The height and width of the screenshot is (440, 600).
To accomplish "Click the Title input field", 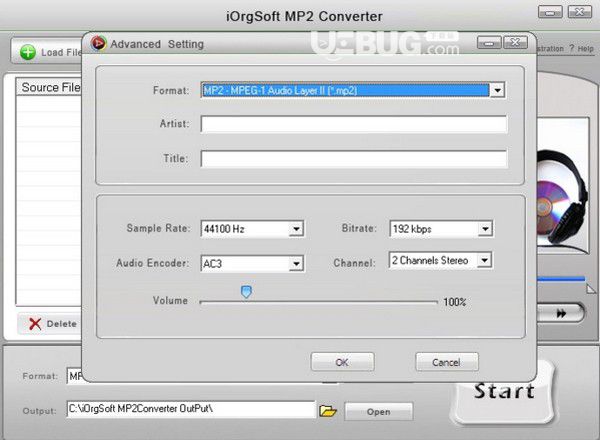I will 354,158.
